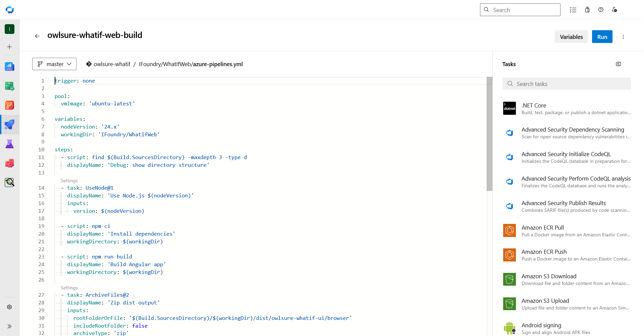Screen dimensions: 644x336
Task: Click the Variables button
Action: tap(571, 37)
